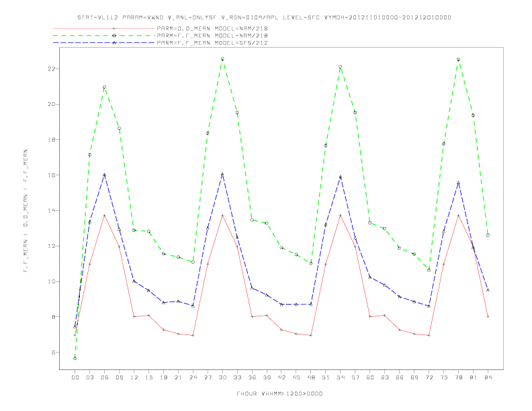Click the vertical y-axis title F.F_MEAN | O.O_MEAN
The height and width of the screenshot is (411, 532).
26,211
